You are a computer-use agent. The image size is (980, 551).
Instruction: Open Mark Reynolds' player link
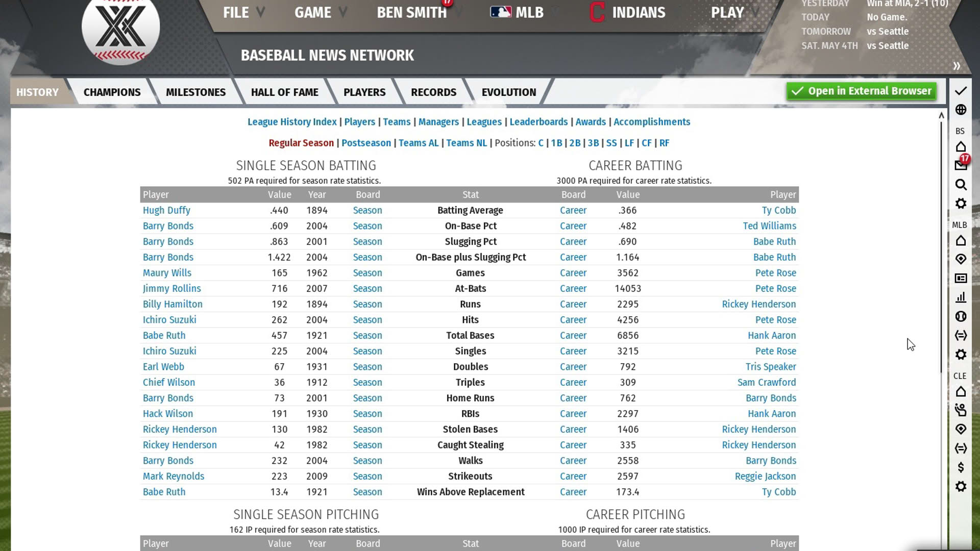pos(174,477)
